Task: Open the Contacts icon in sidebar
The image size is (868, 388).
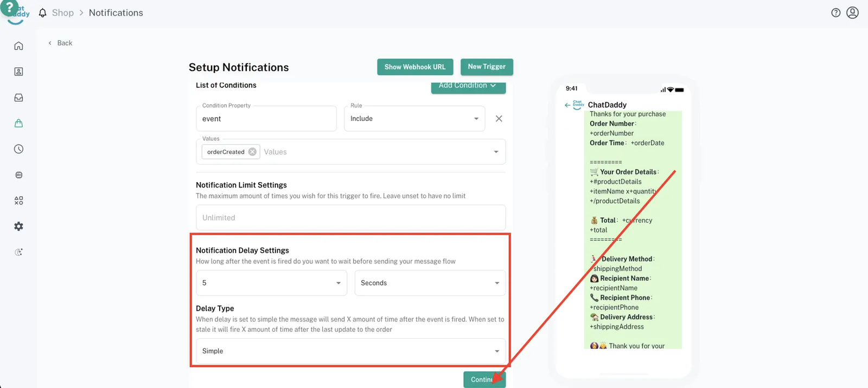Action: pos(18,72)
